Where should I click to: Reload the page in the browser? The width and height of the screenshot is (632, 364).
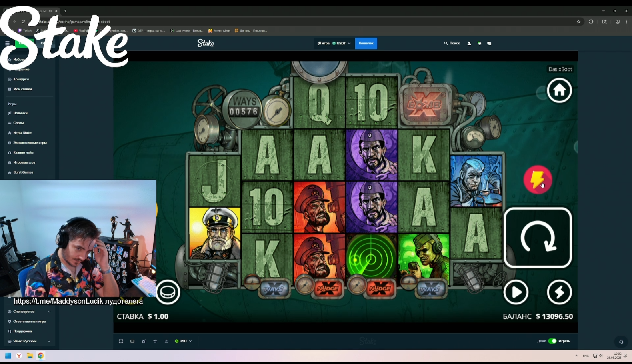tap(23, 22)
